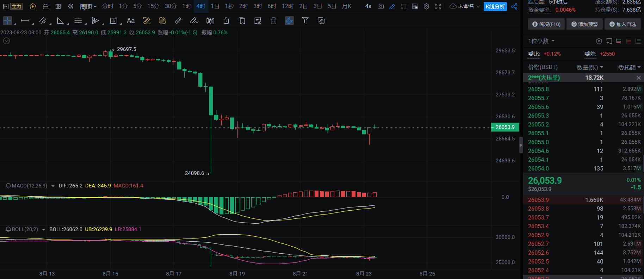This screenshot has width=644, height=279.
Task: Open the 周期 period dropdown
Action: pyautogui.click(x=88, y=6)
